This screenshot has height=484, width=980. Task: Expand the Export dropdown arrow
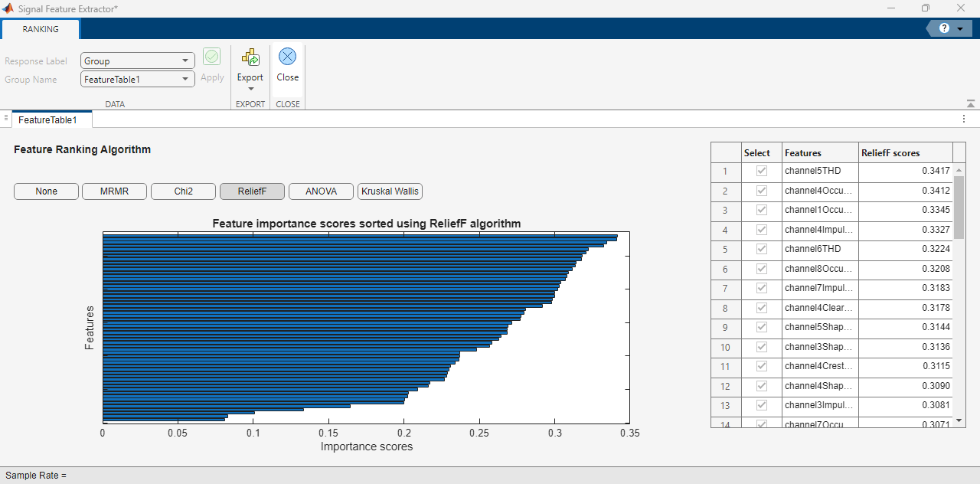click(x=250, y=90)
